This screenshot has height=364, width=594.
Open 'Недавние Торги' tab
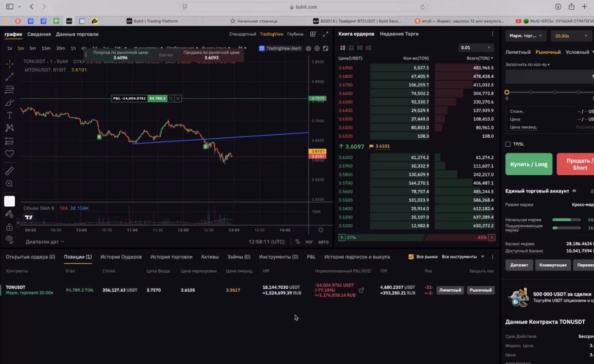(x=399, y=34)
